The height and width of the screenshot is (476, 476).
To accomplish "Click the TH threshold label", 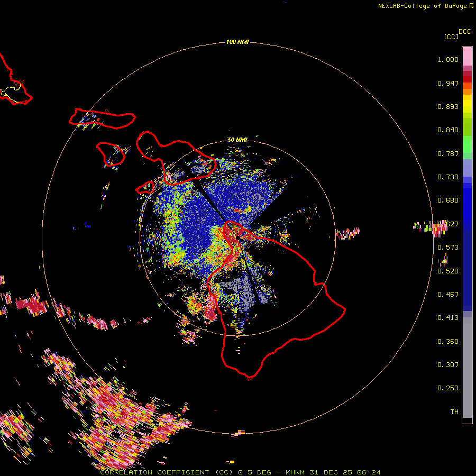I will tap(454, 412).
